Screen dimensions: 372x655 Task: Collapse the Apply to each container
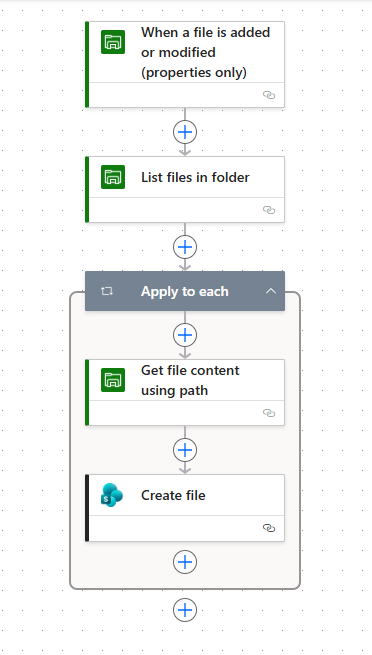coord(271,291)
